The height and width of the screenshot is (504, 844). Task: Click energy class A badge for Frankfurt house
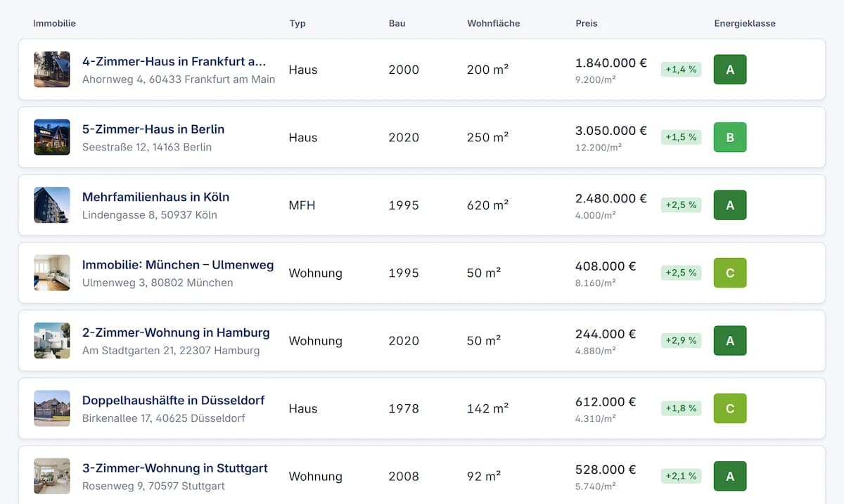(x=730, y=70)
